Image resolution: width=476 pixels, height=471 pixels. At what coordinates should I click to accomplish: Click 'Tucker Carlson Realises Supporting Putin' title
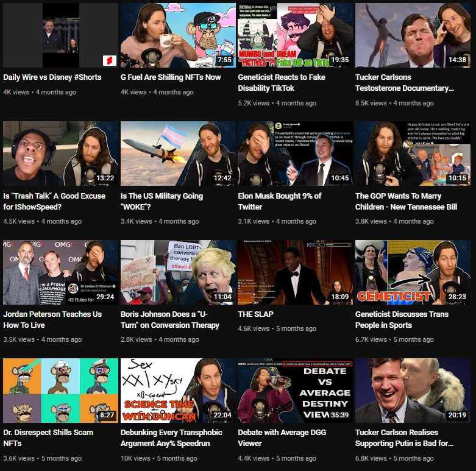[x=404, y=438]
